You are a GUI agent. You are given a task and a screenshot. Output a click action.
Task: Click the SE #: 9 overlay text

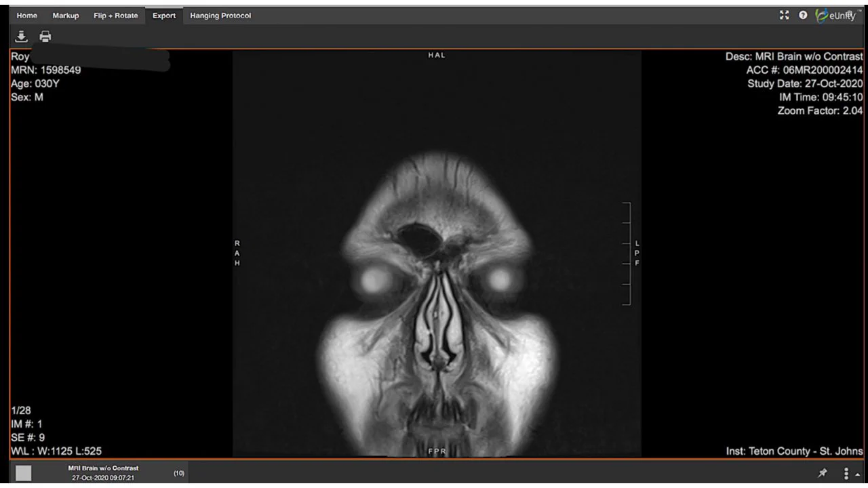(28, 438)
